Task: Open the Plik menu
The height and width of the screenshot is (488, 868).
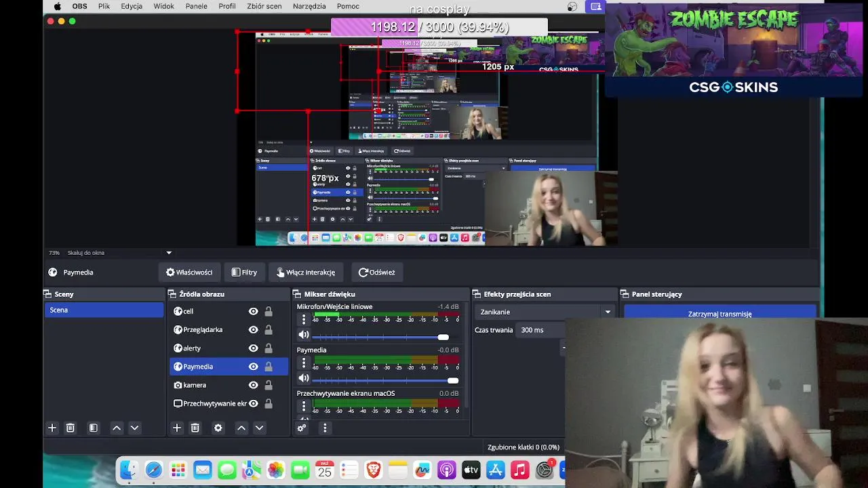Action: pyautogui.click(x=104, y=6)
